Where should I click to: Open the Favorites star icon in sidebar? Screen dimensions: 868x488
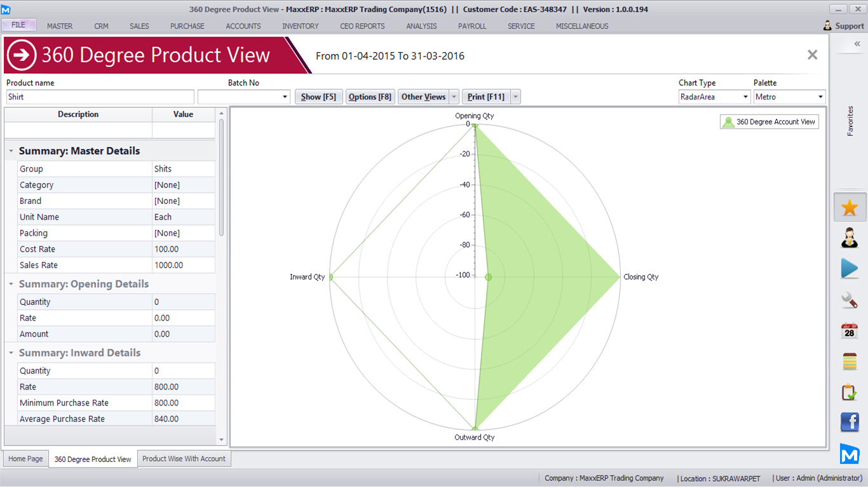coord(850,208)
